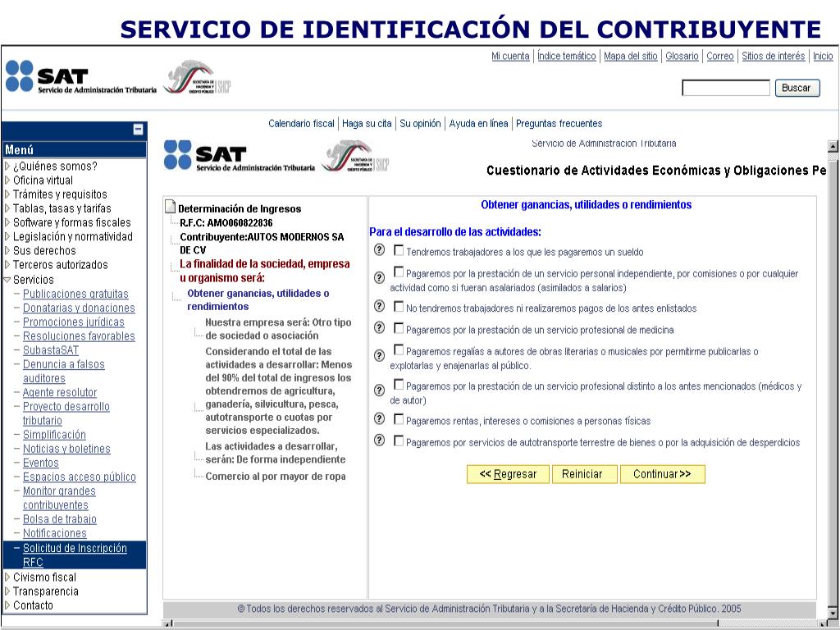The width and height of the screenshot is (840, 630).
Task: Select 'Obtener ganancias, utilidades o rendimientos' tree node
Action: pyautogui.click(x=258, y=300)
